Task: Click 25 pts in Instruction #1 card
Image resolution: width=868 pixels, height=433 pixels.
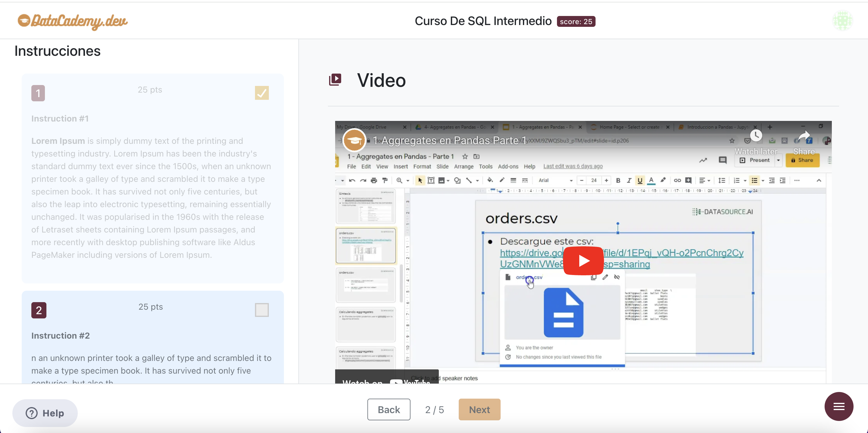Action: (x=150, y=90)
